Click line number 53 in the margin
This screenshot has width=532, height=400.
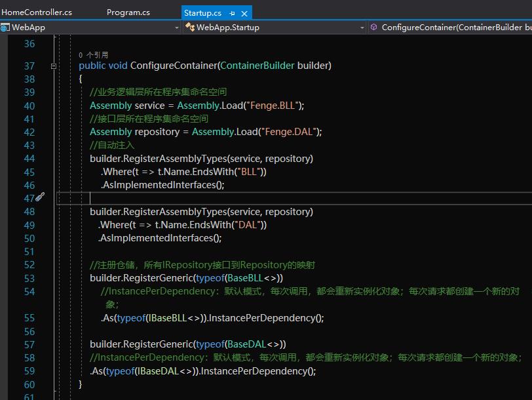[x=29, y=278]
